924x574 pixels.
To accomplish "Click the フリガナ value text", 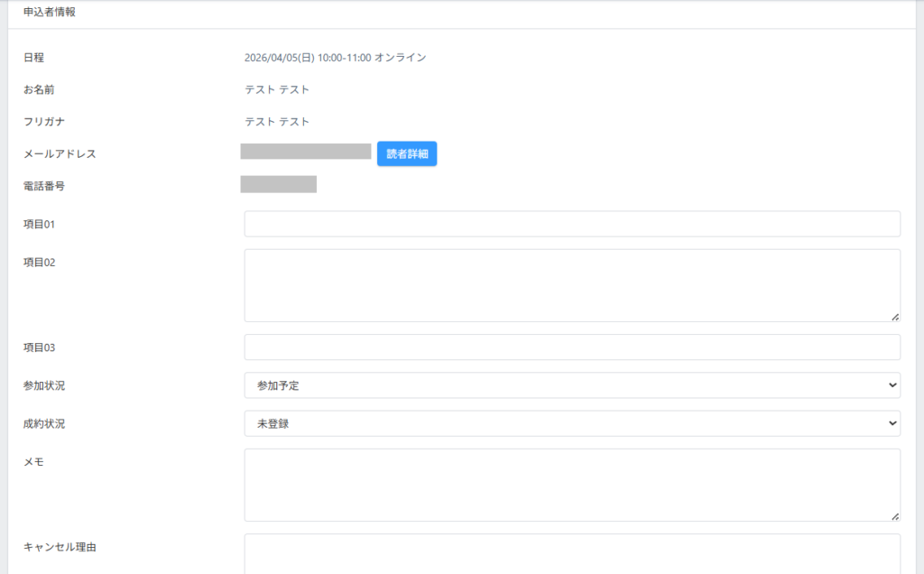I will (277, 122).
